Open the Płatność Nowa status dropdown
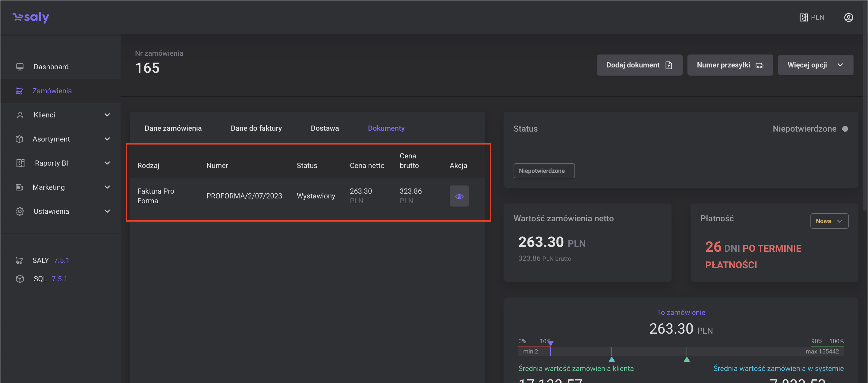The image size is (868, 383). [829, 221]
